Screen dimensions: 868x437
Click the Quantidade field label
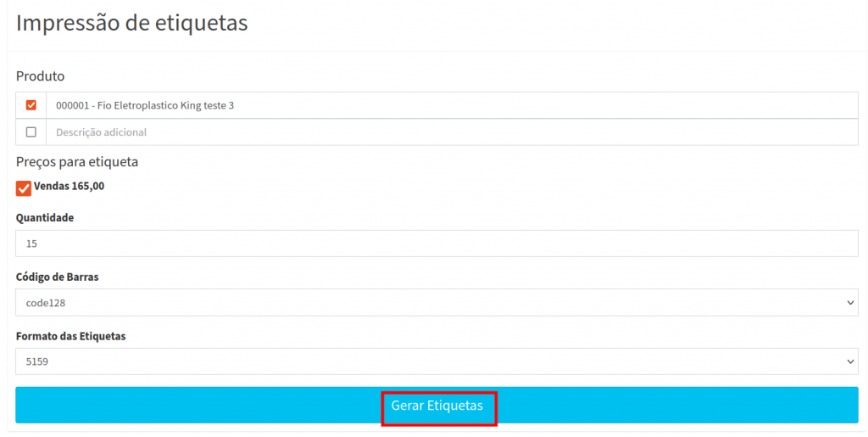tap(45, 218)
